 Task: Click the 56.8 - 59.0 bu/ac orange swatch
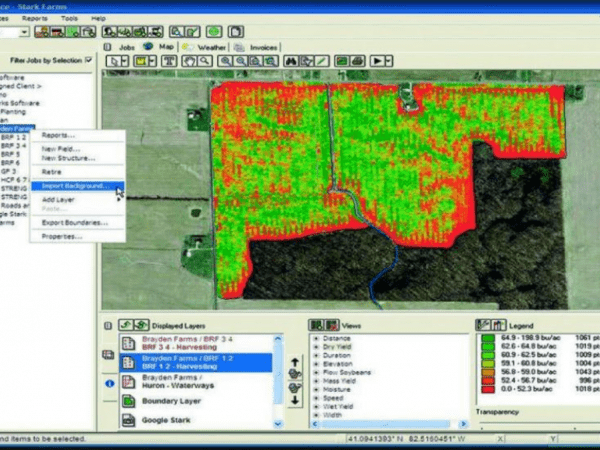point(488,372)
